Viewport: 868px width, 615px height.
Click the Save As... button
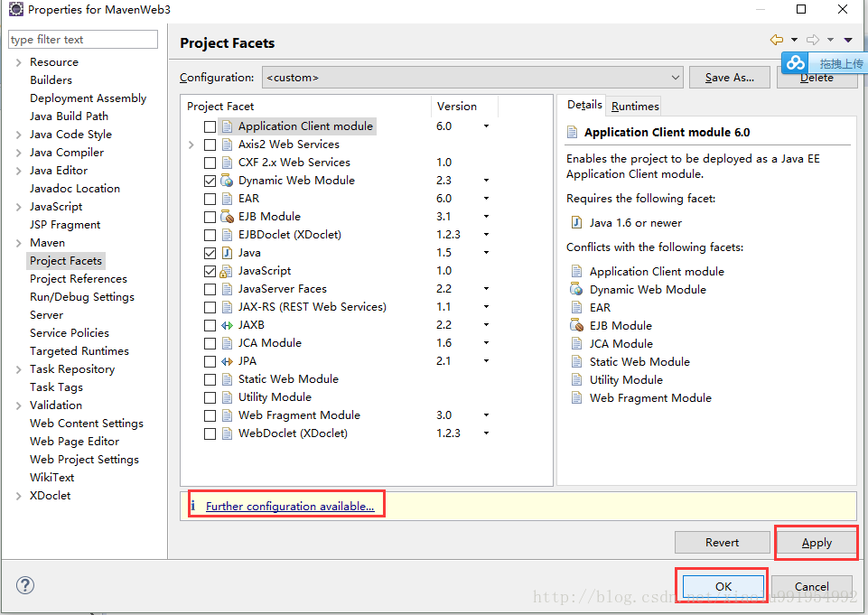[x=730, y=78]
